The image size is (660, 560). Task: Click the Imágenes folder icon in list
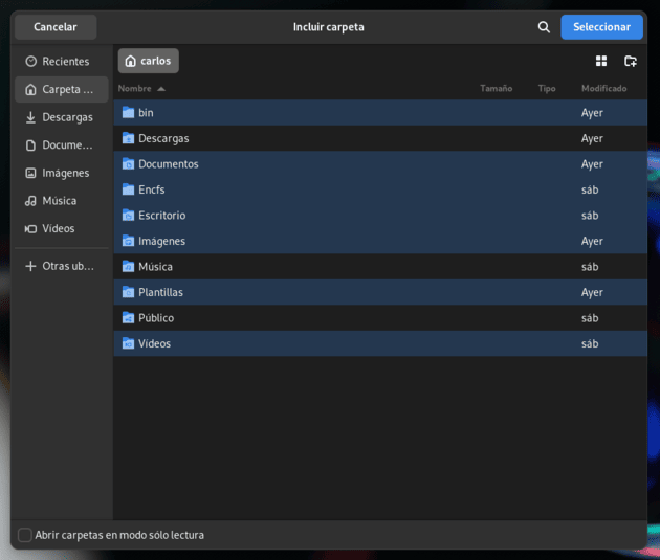128,241
